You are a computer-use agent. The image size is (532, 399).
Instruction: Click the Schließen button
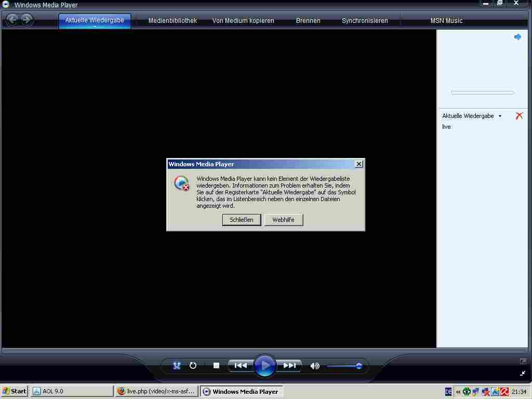[241, 220]
